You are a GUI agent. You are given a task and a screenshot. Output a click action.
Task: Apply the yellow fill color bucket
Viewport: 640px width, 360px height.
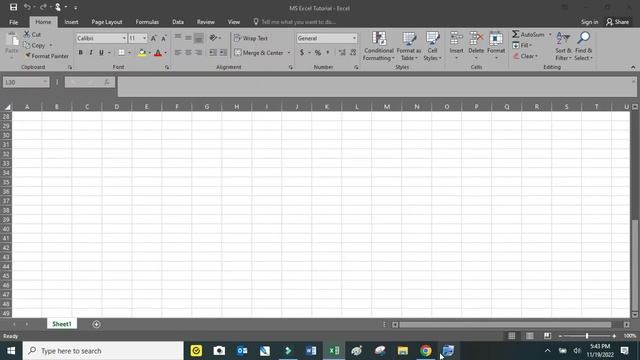pos(142,53)
